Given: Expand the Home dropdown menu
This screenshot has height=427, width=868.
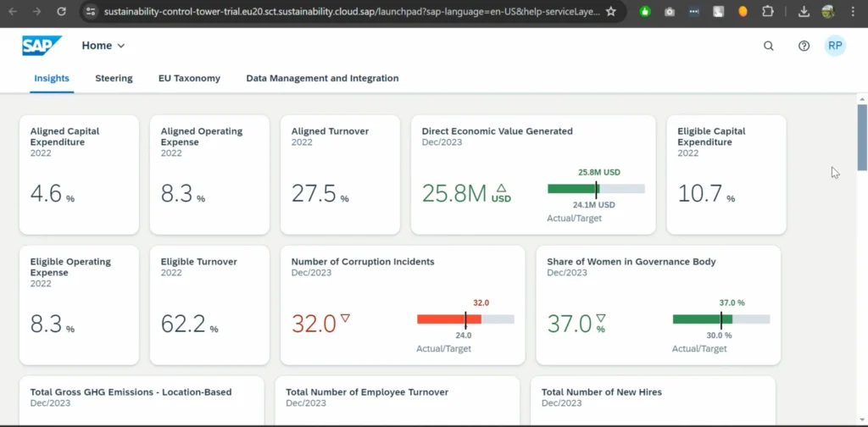Looking at the screenshot, I should point(103,46).
